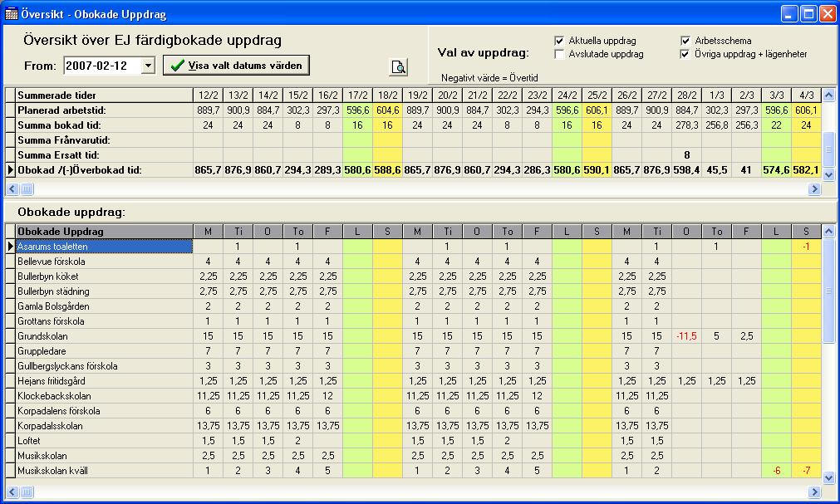
Task: Click the Summerade tider column header
Action: point(105,95)
